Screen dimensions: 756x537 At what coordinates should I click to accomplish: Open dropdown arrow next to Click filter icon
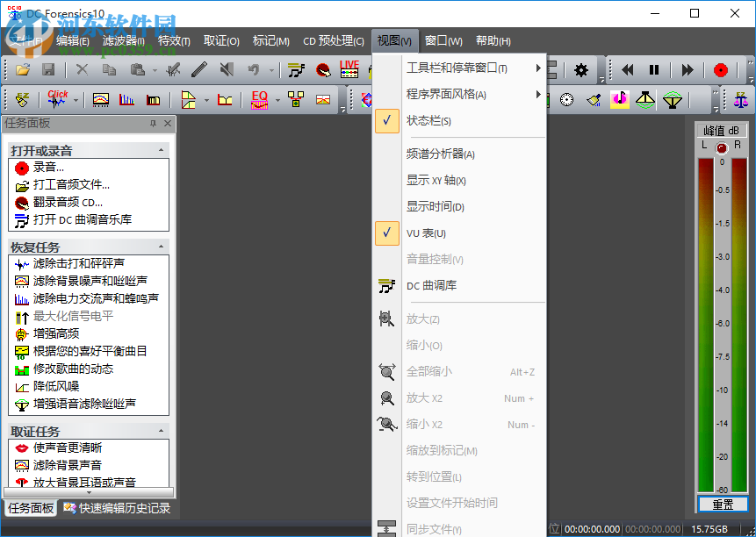click(x=76, y=100)
